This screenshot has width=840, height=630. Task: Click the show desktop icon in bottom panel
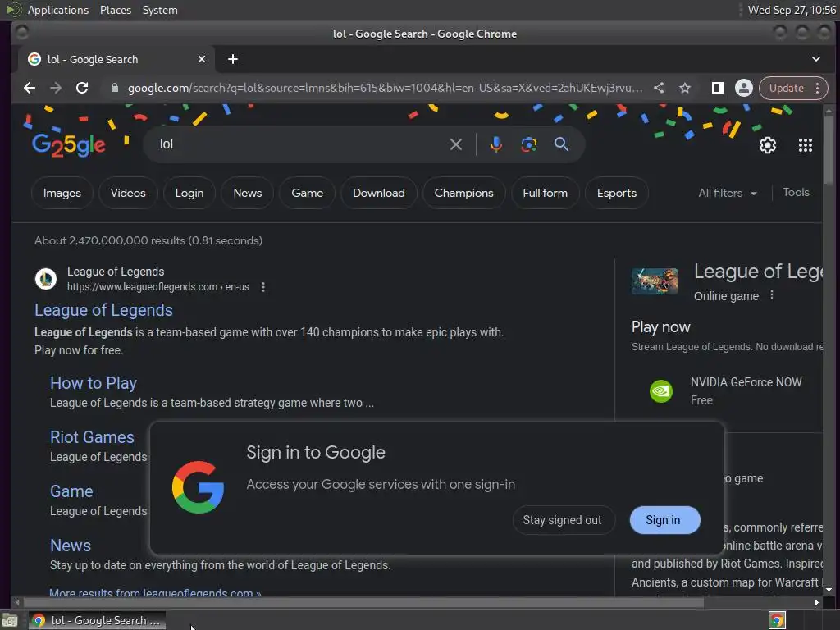(10, 620)
